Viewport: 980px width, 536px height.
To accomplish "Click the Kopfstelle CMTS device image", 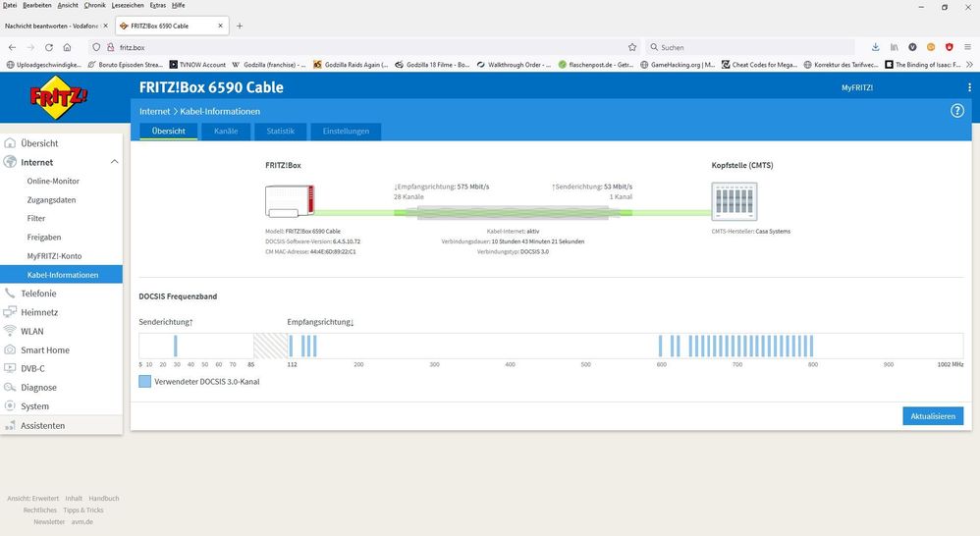I will [x=735, y=201].
